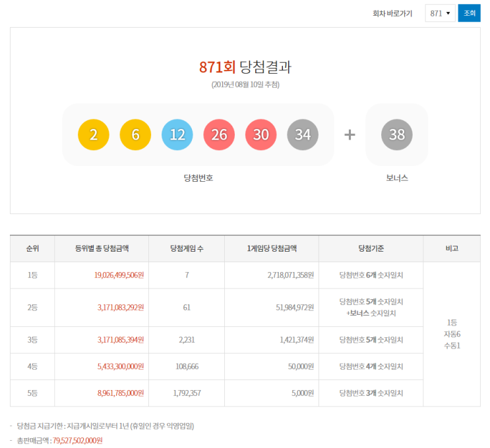Click total prize 8,961,785,000원

click(121, 393)
